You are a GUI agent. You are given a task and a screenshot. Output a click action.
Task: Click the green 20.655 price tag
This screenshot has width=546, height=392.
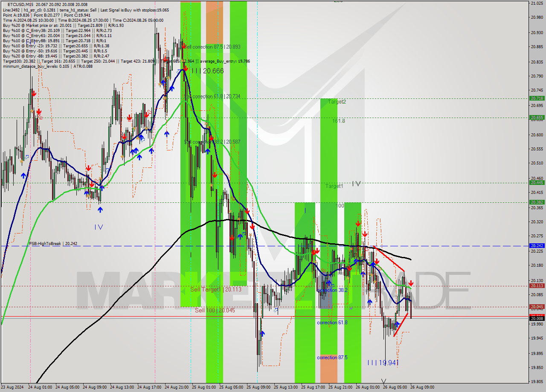coord(537,117)
